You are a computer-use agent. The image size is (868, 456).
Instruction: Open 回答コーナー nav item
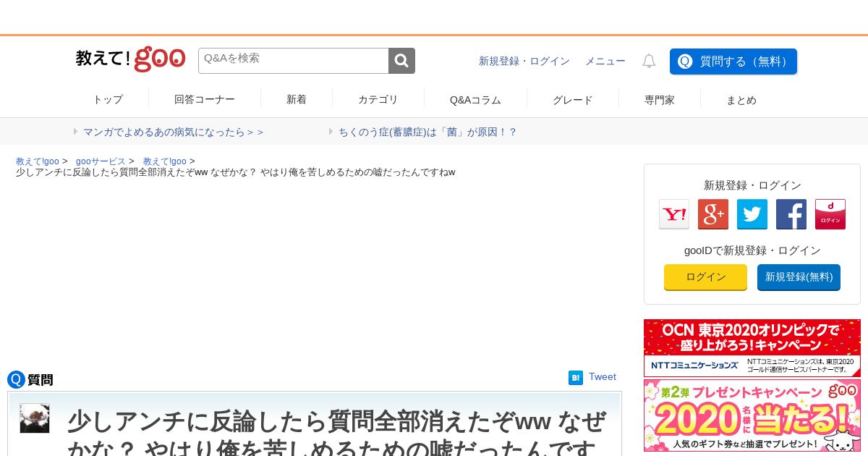(205, 100)
